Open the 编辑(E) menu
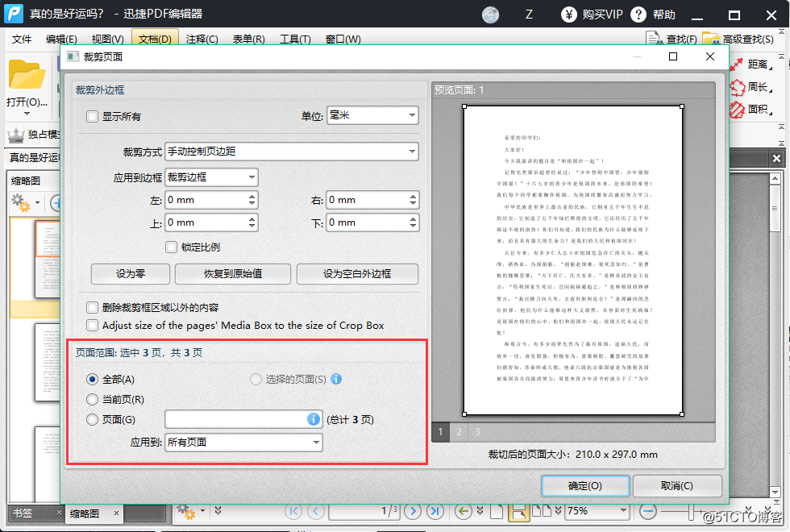This screenshot has width=790, height=532. click(61, 39)
